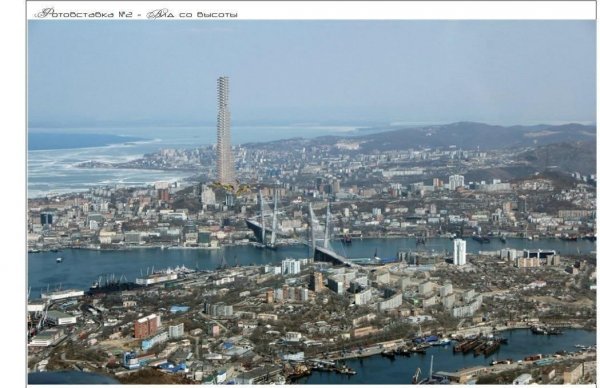
Task: Select the tall rendered skyscraper tower
Action: tap(225, 130)
